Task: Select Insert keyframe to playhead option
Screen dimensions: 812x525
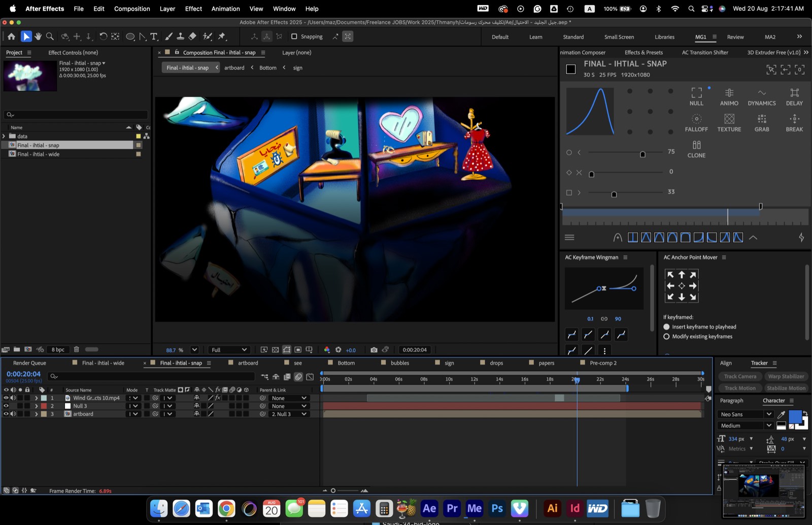Action: click(666, 327)
